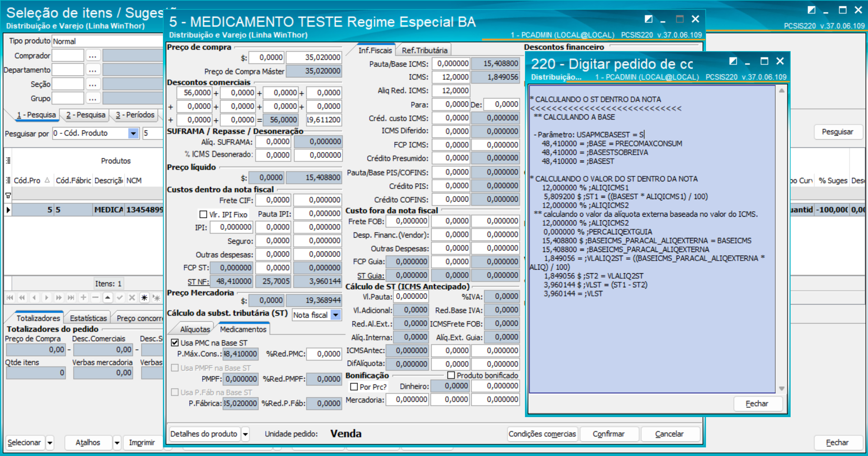The height and width of the screenshot is (456, 868).
Task: Click the black asterisk bookmark navigator icon
Action: coord(144,298)
